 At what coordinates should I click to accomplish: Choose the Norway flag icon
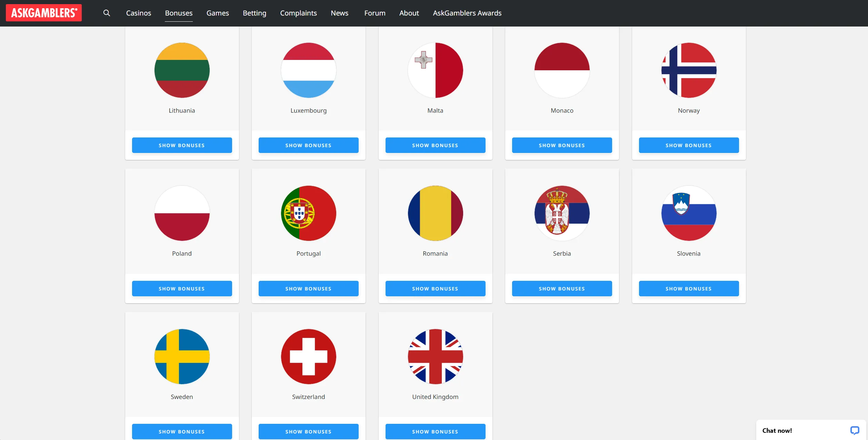[x=689, y=70]
